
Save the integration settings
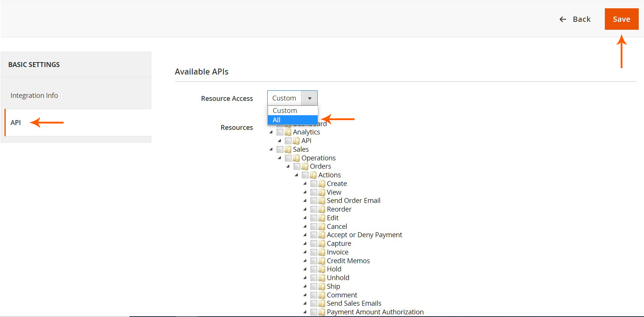tap(621, 19)
